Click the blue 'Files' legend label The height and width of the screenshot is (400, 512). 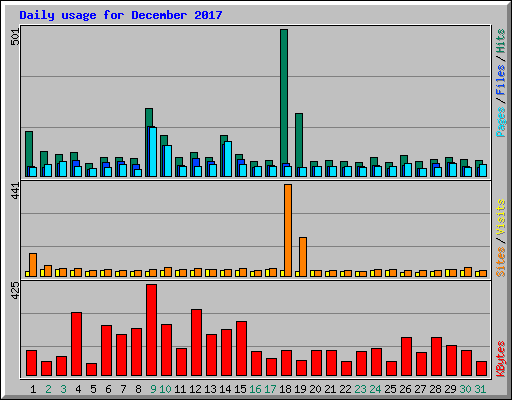tap(501, 80)
